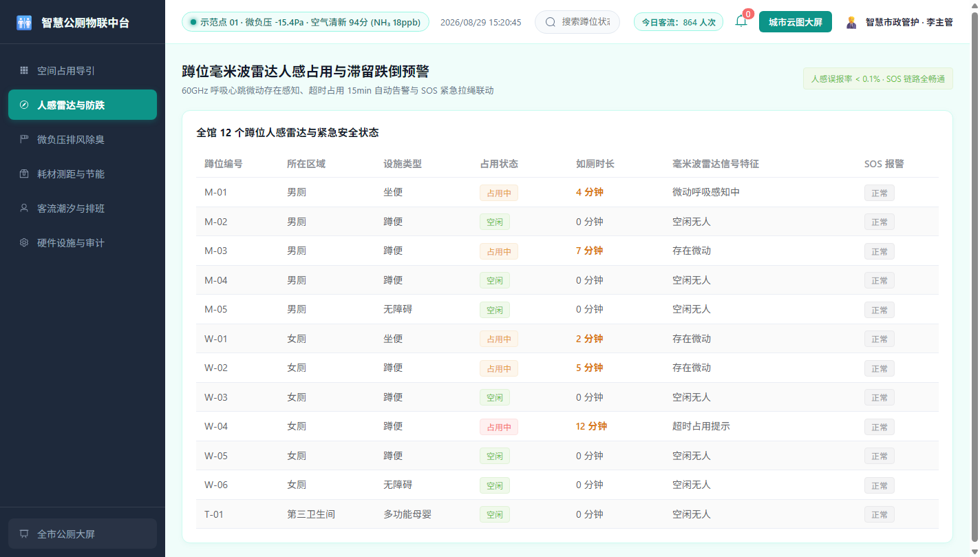Image resolution: width=980 pixels, height=557 pixels.
Task: Click 微动呼吸感知中 signal text
Action: click(x=705, y=192)
